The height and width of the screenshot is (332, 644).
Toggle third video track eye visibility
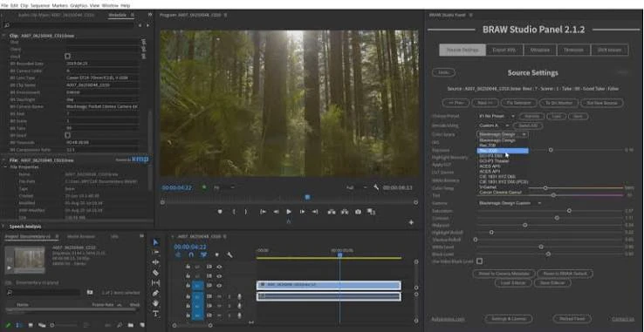click(219, 286)
